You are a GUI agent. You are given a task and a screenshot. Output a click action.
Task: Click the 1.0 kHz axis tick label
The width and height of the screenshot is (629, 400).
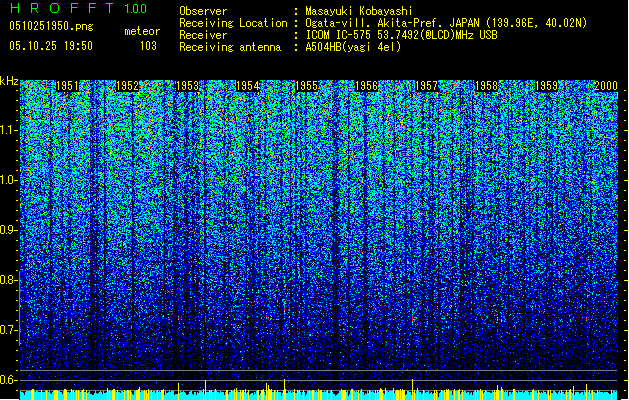(9, 180)
